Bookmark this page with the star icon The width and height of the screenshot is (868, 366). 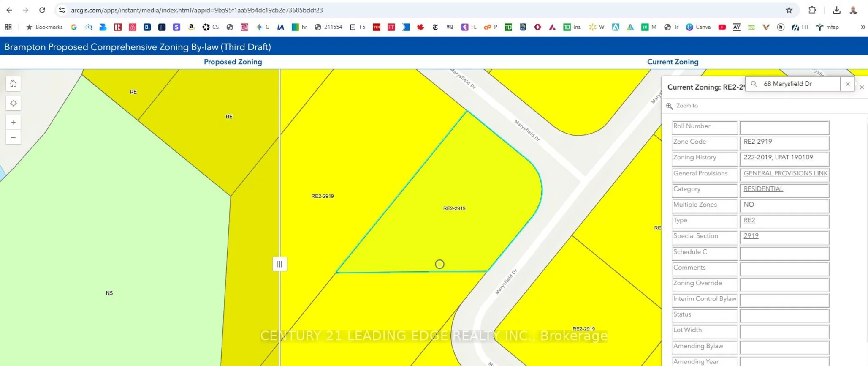pyautogui.click(x=789, y=10)
